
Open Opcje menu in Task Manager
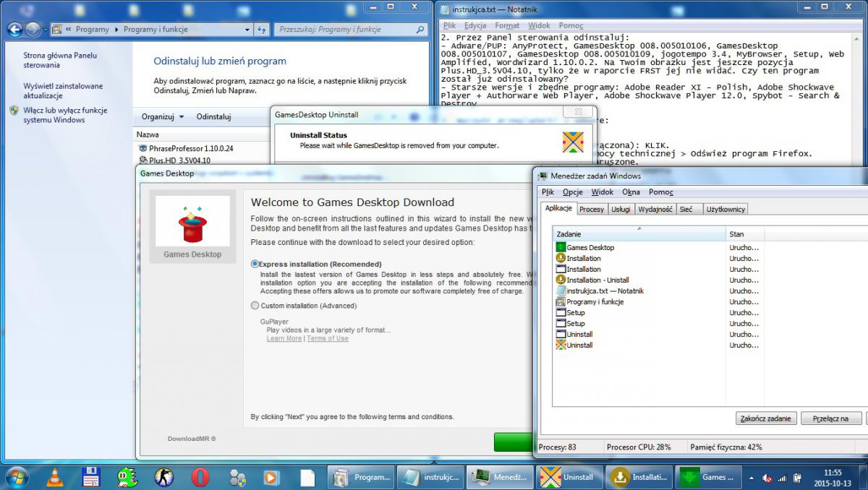[573, 192]
